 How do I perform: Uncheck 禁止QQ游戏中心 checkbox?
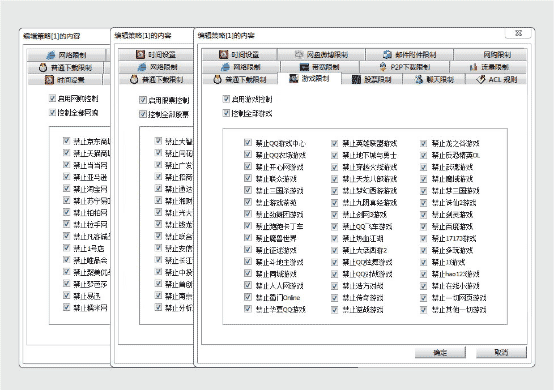(248, 143)
